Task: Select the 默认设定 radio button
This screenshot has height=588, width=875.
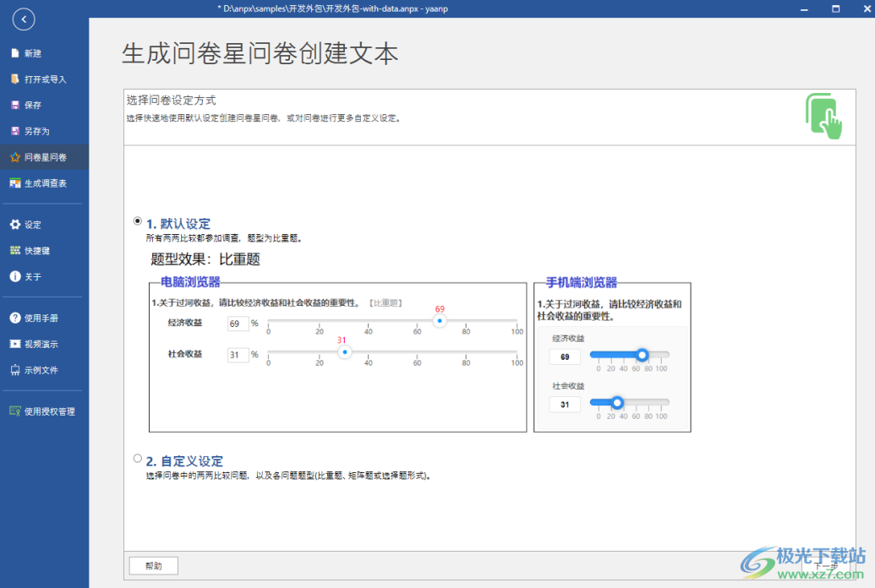Action: [x=137, y=220]
